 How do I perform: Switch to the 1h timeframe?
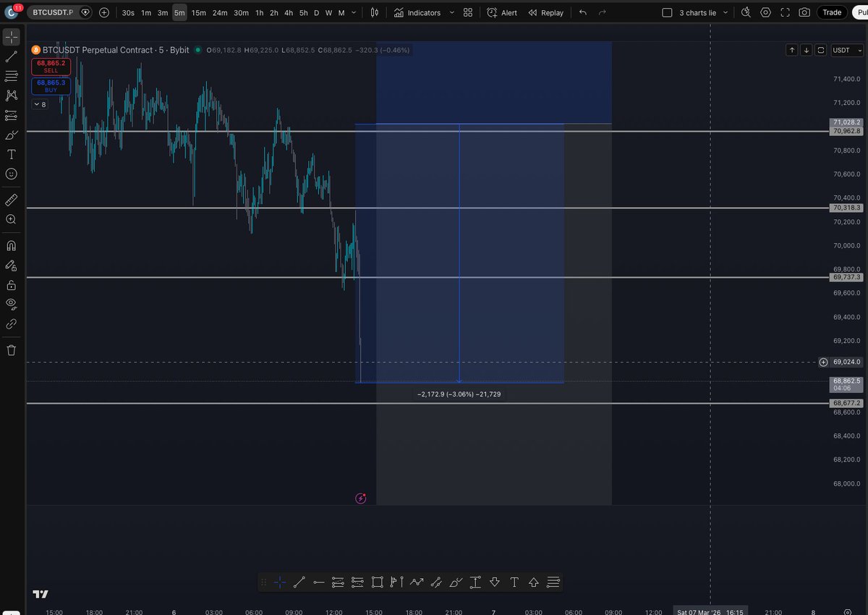click(x=260, y=12)
